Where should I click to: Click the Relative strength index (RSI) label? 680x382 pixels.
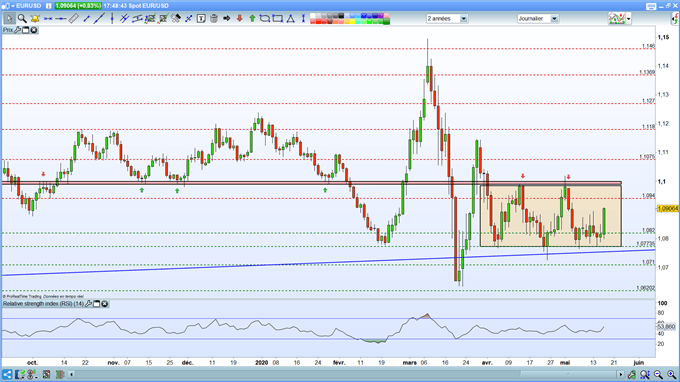[43, 304]
